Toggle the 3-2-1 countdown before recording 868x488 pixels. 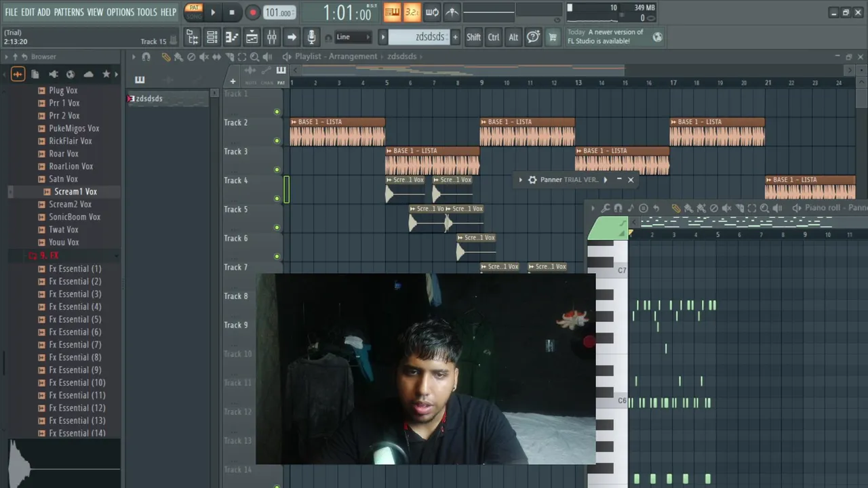(412, 12)
